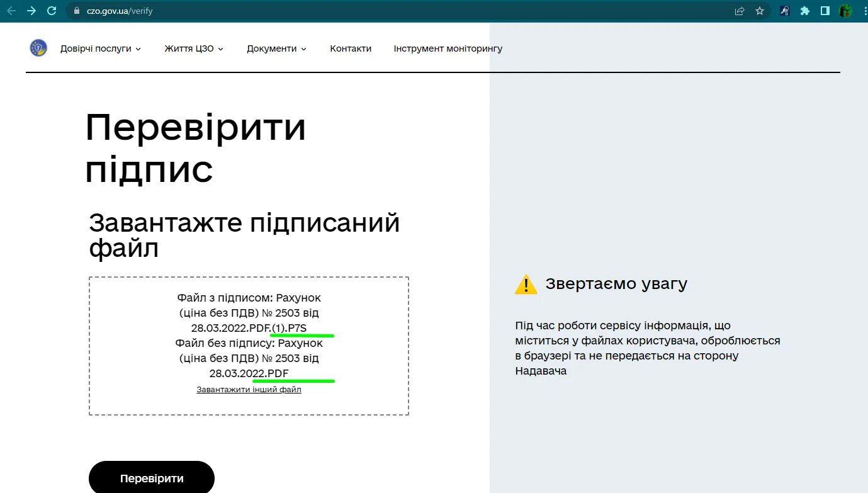Image resolution: width=868 pixels, height=493 pixels.
Task: Expand the Довірчі послуги menu
Action: tap(101, 48)
